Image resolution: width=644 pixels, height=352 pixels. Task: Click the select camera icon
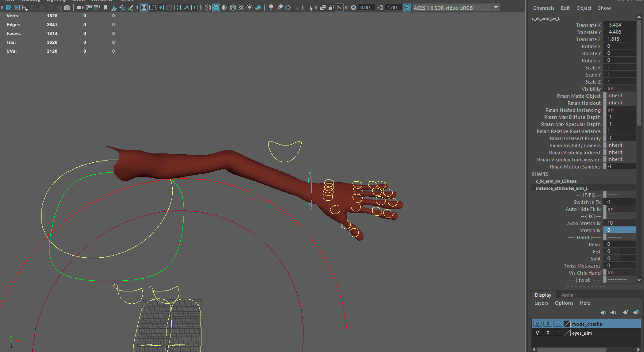tap(80, 8)
